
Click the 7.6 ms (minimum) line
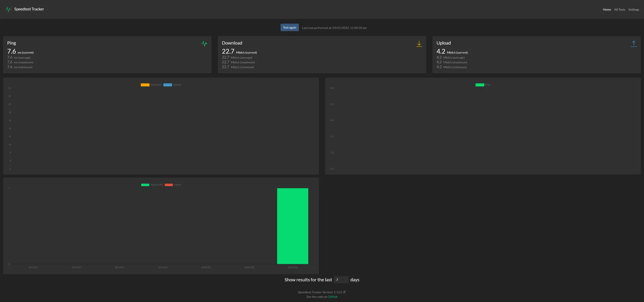tap(20, 67)
